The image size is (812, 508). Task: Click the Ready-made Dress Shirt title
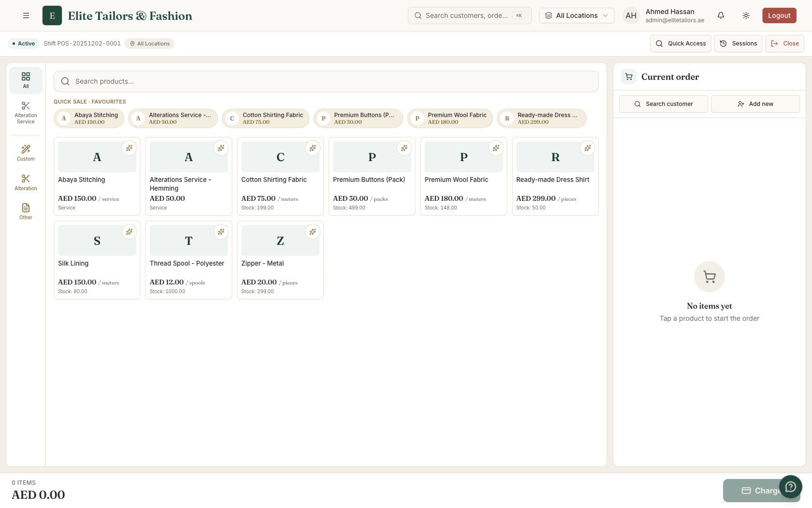(x=553, y=179)
